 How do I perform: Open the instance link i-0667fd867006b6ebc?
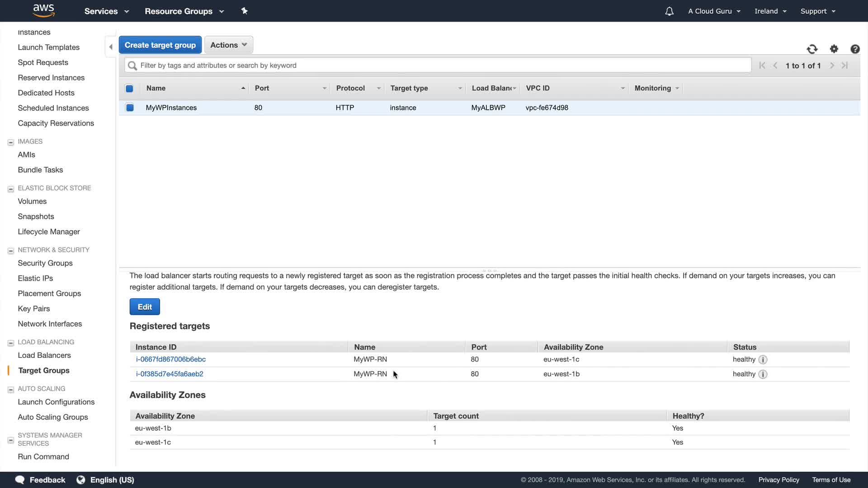[x=170, y=359]
